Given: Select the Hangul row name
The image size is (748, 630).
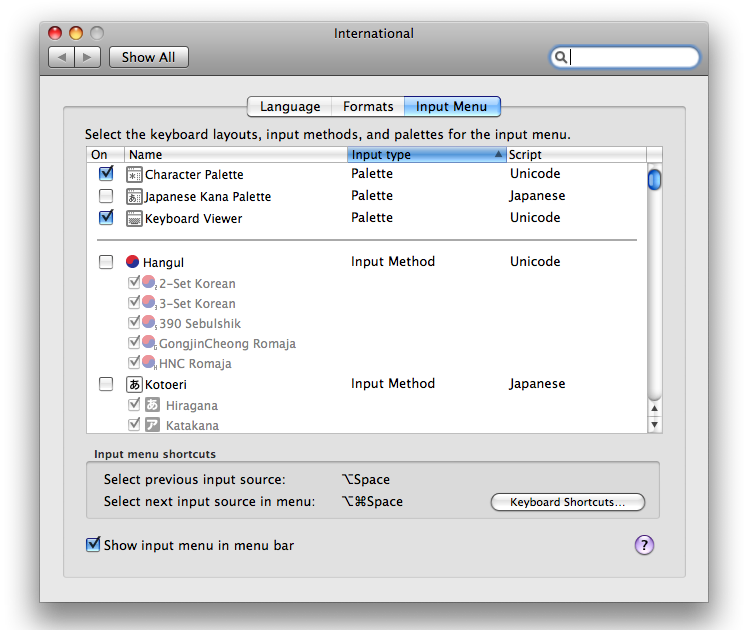Looking at the screenshot, I should pyautogui.click(x=163, y=262).
